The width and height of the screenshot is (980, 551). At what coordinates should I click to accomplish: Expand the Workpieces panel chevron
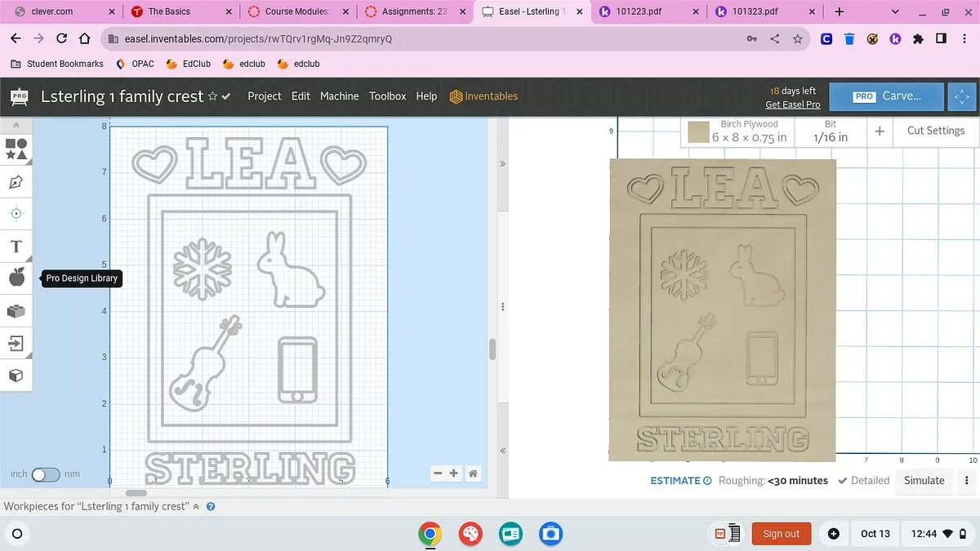click(196, 507)
